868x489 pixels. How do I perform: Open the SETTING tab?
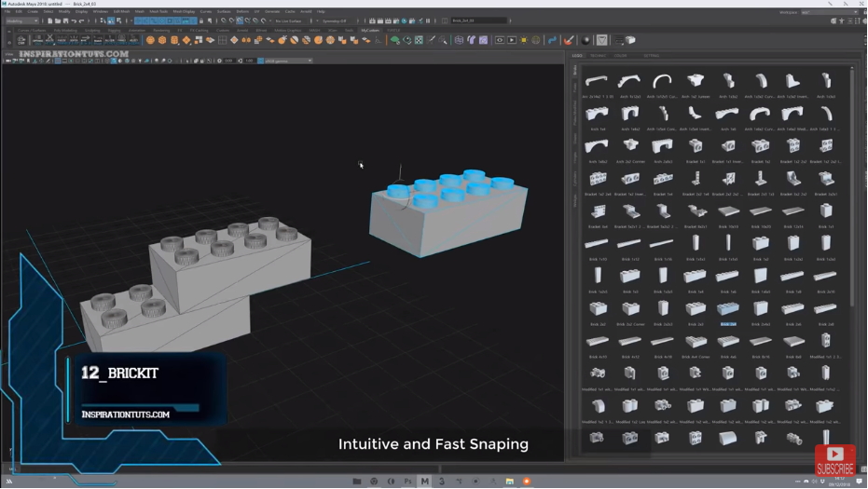[x=652, y=56]
